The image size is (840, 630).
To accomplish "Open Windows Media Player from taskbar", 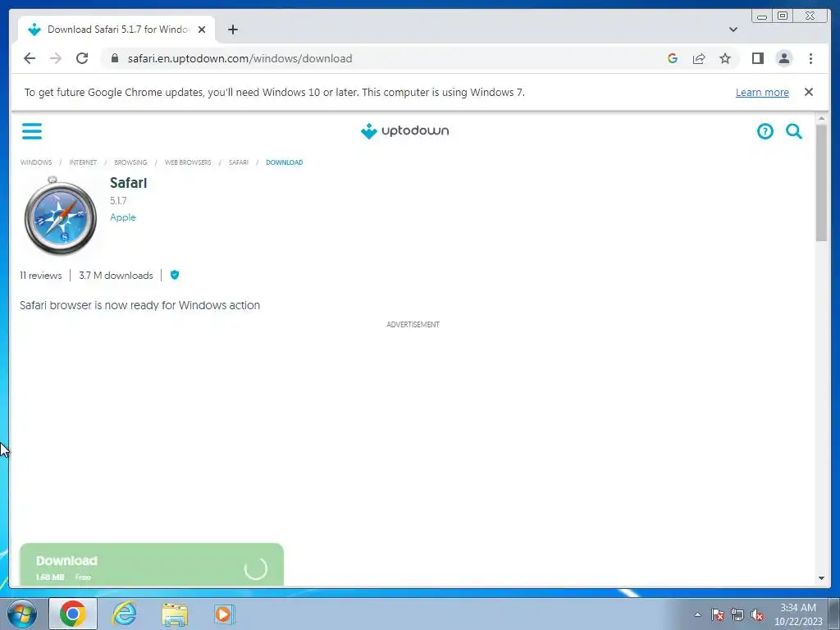I will (x=224, y=614).
